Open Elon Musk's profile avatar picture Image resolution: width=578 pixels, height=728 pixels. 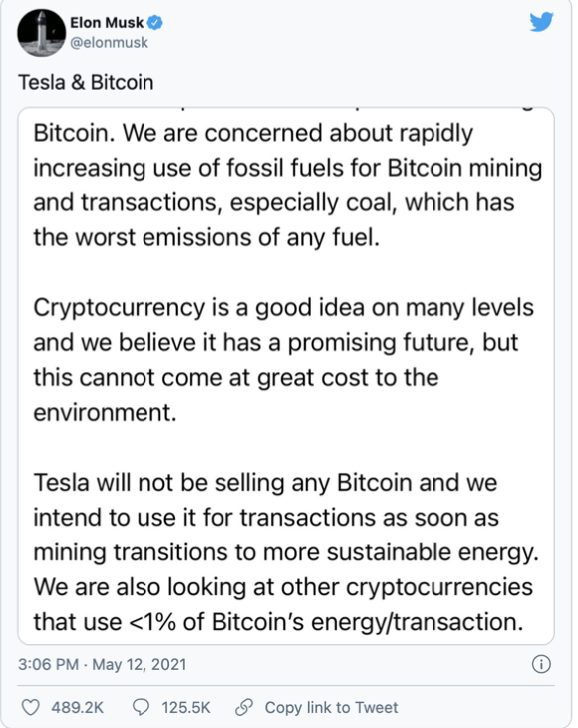click(41, 33)
